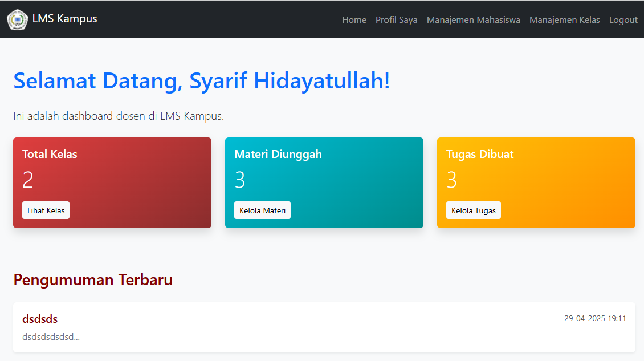The height and width of the screenshot is (361, 644).
Task: Click the number 3 under Materi Diunggah
Action: [x=239, y=180]
